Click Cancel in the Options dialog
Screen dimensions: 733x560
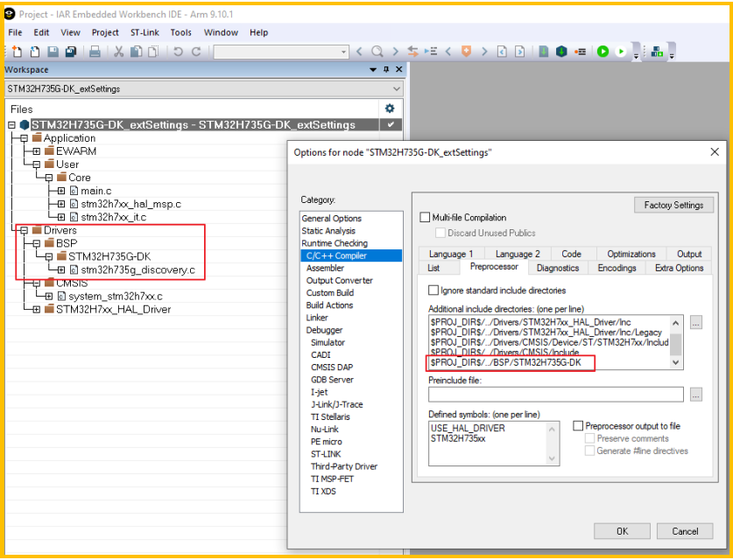(685, 531)
